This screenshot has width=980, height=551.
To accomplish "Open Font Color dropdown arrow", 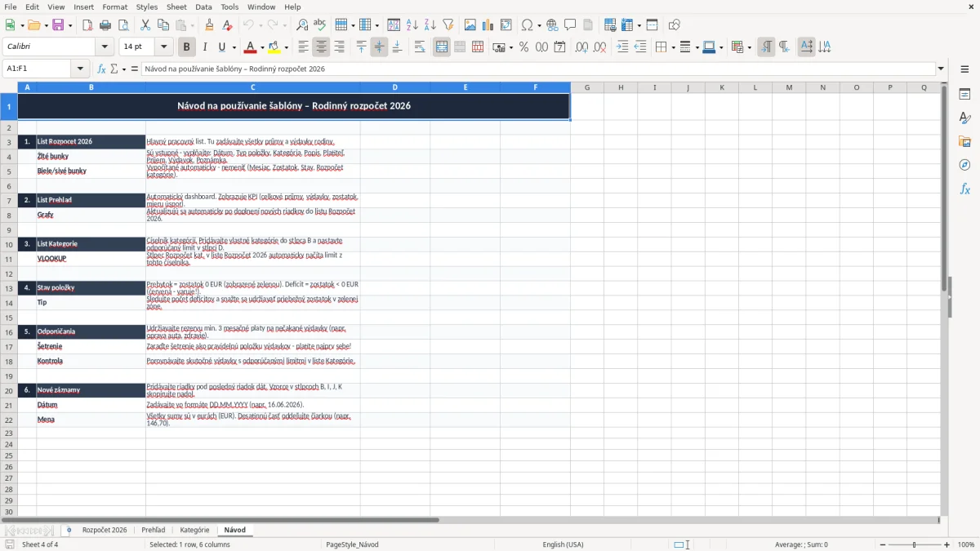I will coord(263,47).
